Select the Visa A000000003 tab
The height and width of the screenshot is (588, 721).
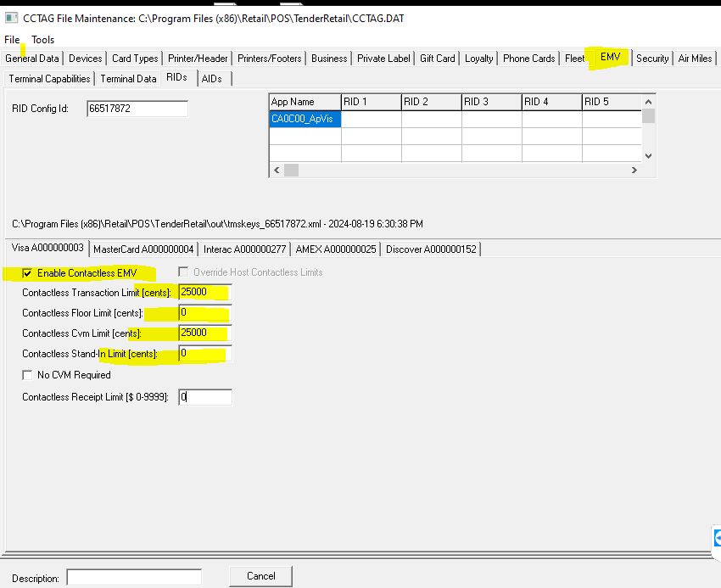pos(48,248)
